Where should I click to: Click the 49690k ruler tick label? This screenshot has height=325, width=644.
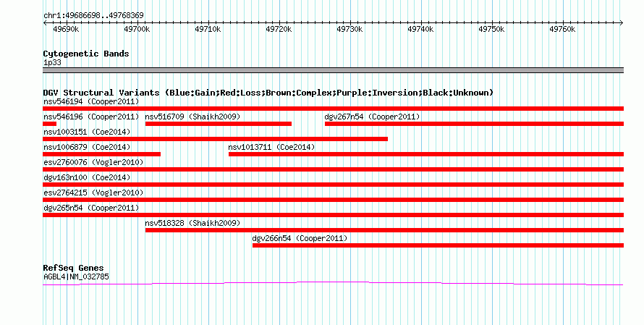pyautogui.click(x=66, y=29)
